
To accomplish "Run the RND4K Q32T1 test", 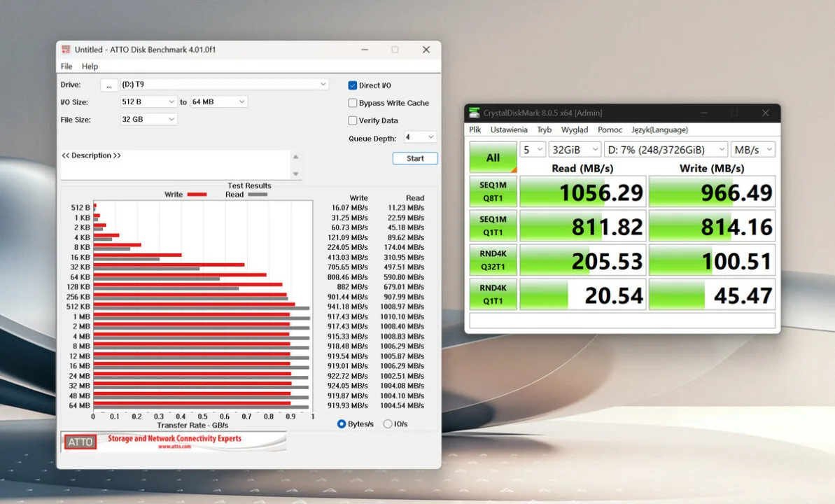I will [493, 259].
